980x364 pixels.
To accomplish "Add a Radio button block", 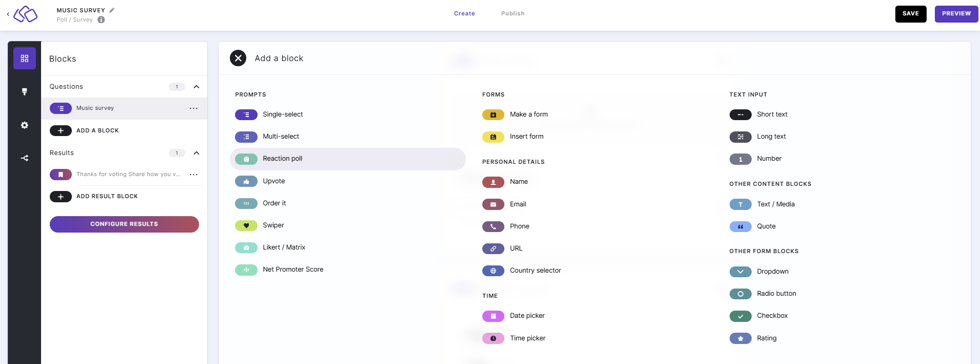I will point(776,294).
